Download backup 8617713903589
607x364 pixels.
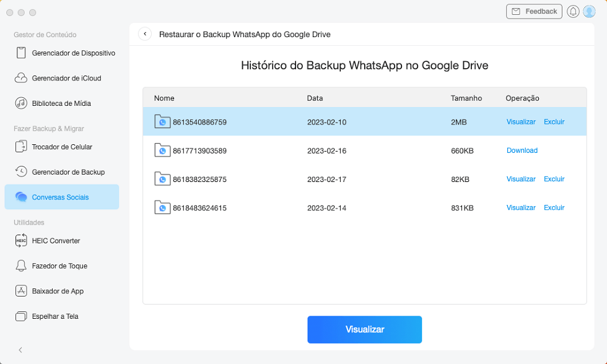tap(522, 150)
